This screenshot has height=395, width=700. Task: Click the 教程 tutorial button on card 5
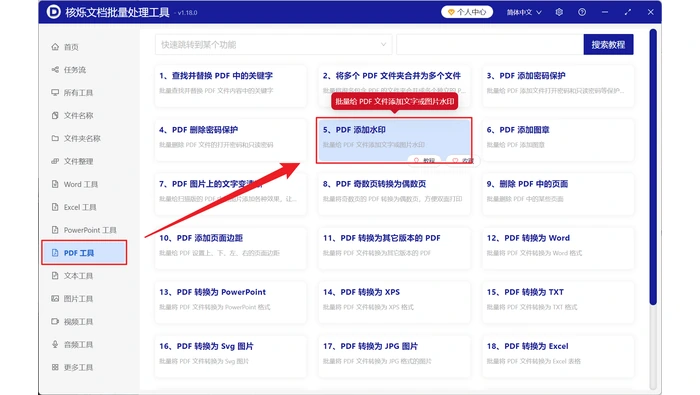coord(424,160)
